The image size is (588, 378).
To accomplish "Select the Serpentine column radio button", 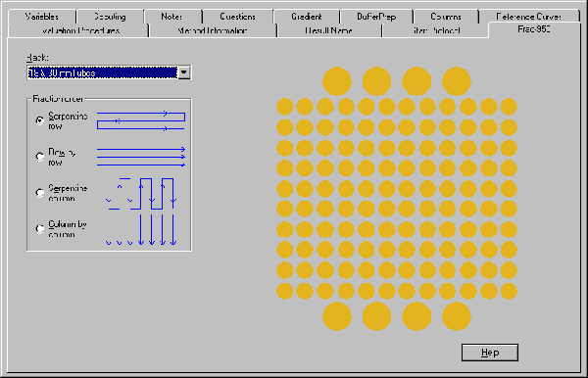I will (x=40, y=193).
